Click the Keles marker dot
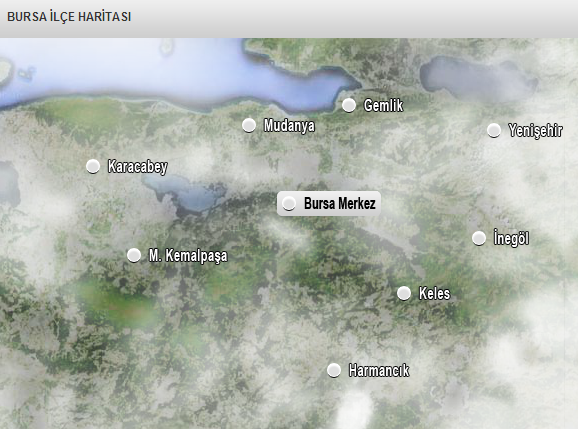The height and width of the screenshot is (429, 578). 404,293
